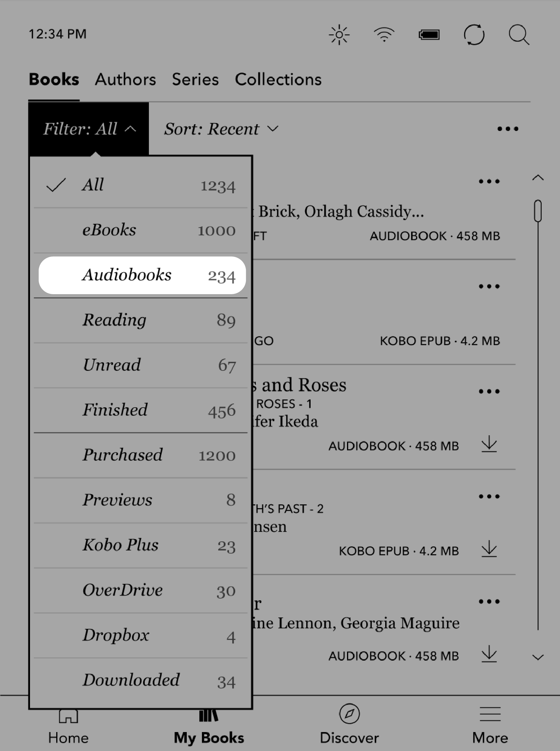Viewport: 560px width, 751px height.
Task: Switch to the Authors tab
Action: pos(125,79)
